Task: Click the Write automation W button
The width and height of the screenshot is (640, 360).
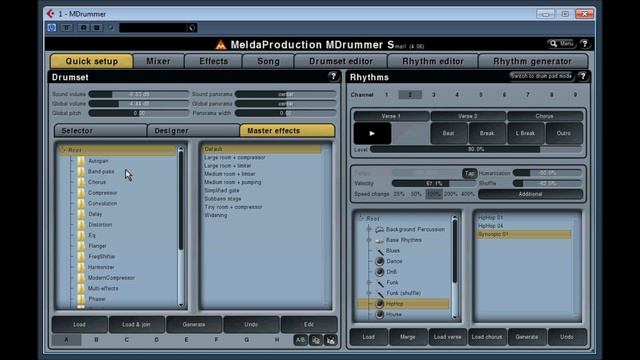Action: tap(97, 28)
